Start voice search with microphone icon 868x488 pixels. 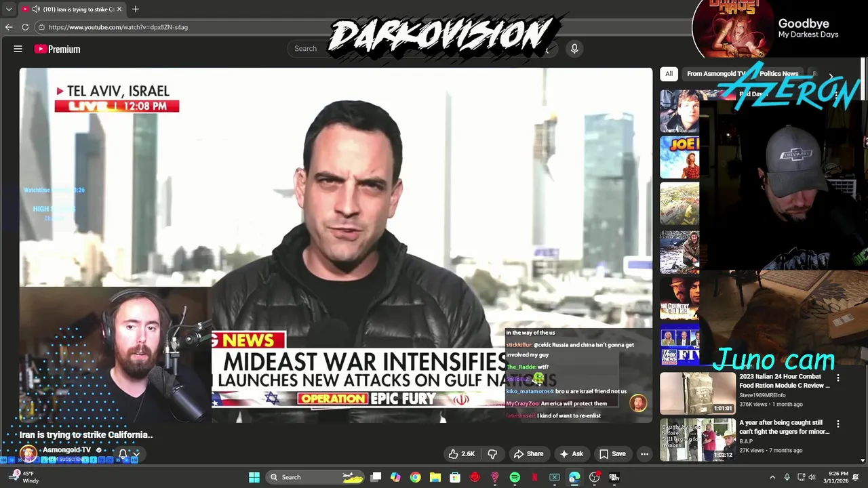[574, 49]
